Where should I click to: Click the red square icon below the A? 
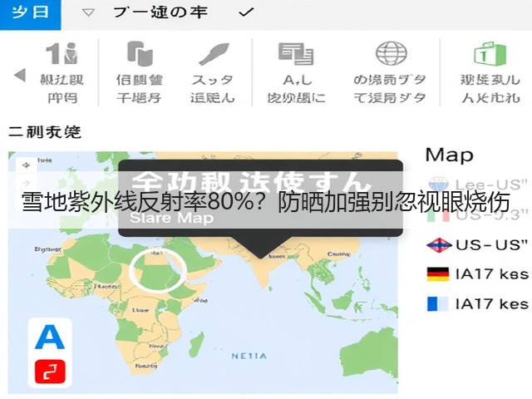[x=50, y=372]
